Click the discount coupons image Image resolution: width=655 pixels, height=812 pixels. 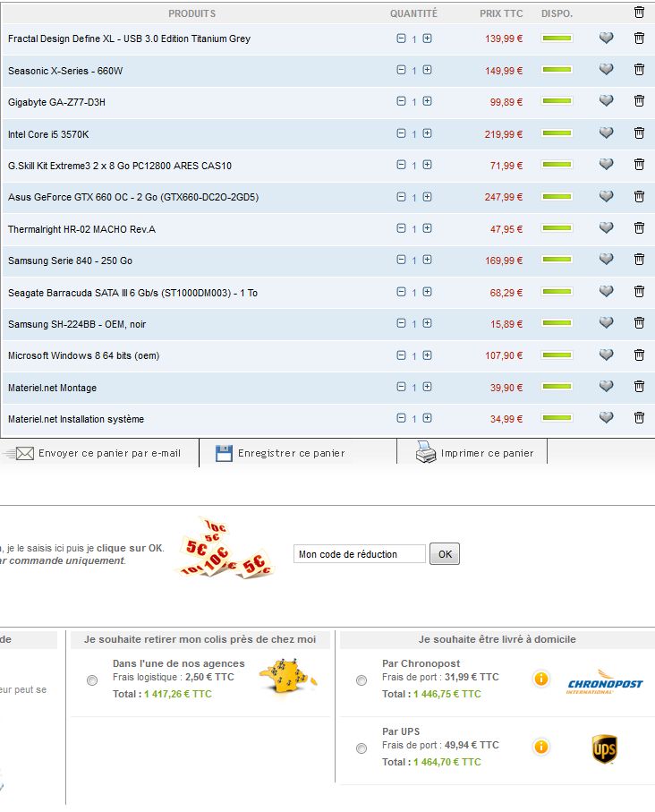(225, 548)
